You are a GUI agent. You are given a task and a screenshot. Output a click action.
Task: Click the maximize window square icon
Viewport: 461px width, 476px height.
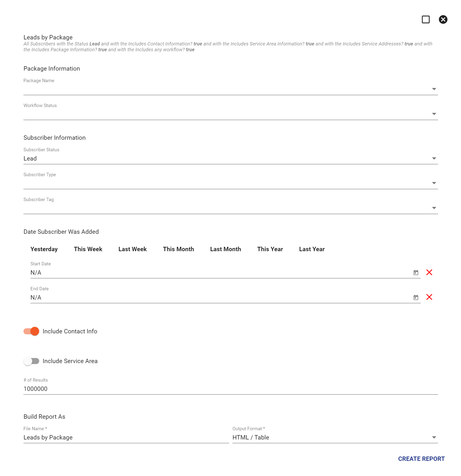[x=425, y=19]
